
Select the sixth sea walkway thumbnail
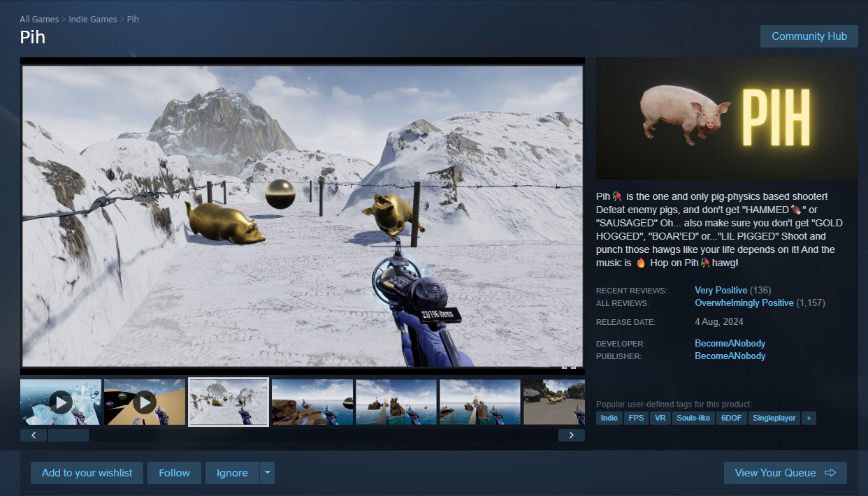click(x=480, y=402)
